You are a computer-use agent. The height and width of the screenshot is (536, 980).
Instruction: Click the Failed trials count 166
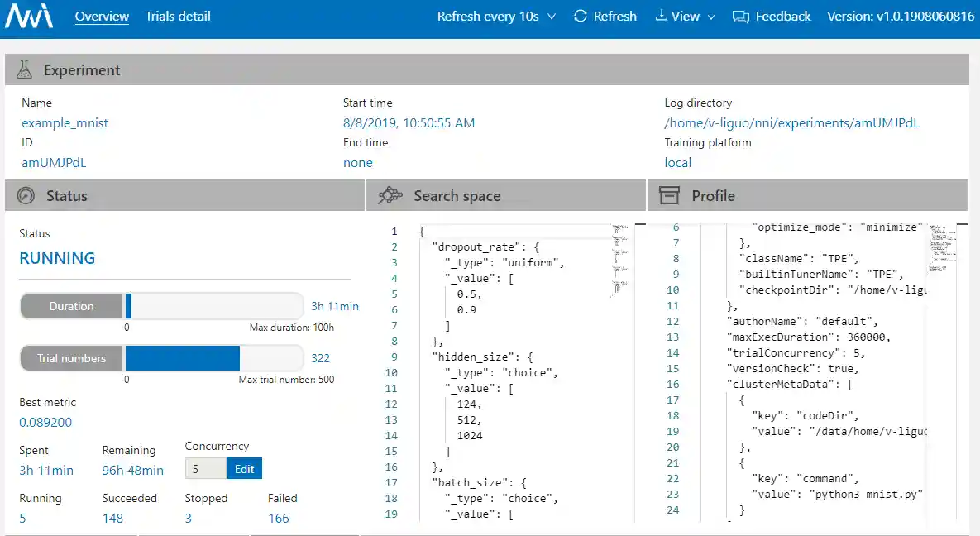point(279,518)
